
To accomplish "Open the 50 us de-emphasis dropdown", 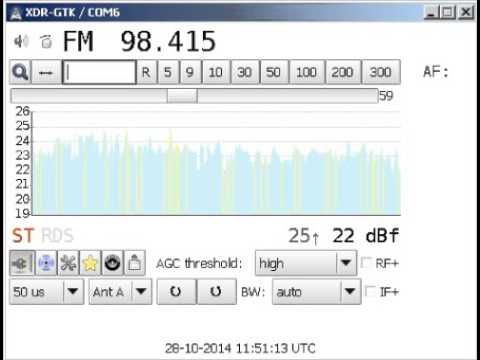I will click(46, 292).
